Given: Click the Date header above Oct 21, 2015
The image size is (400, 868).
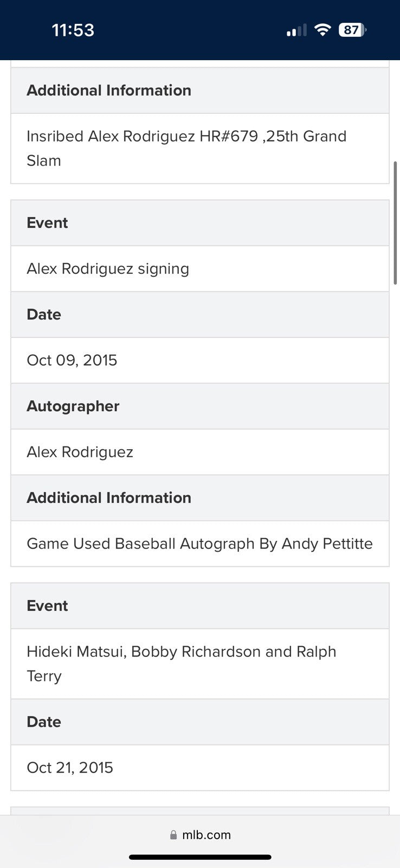Looking at the screenshot, I should tap(44, 722).
